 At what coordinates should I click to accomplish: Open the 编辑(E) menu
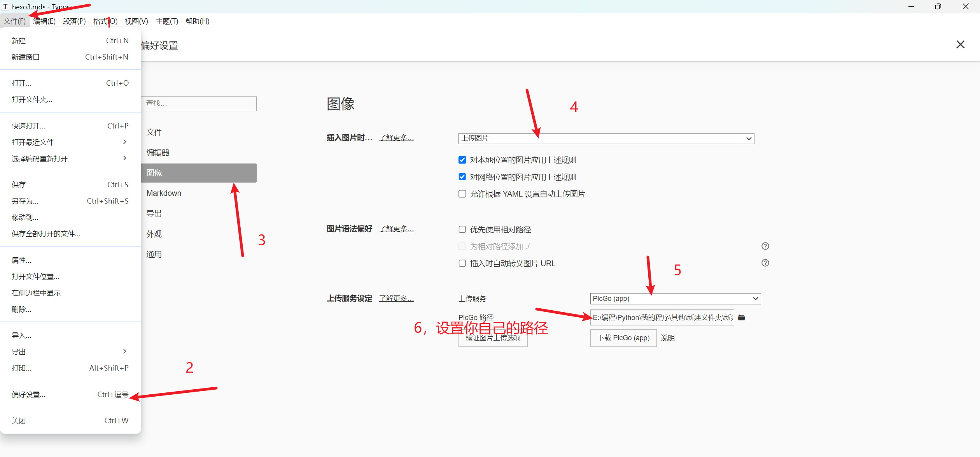[x=44, y=21]
